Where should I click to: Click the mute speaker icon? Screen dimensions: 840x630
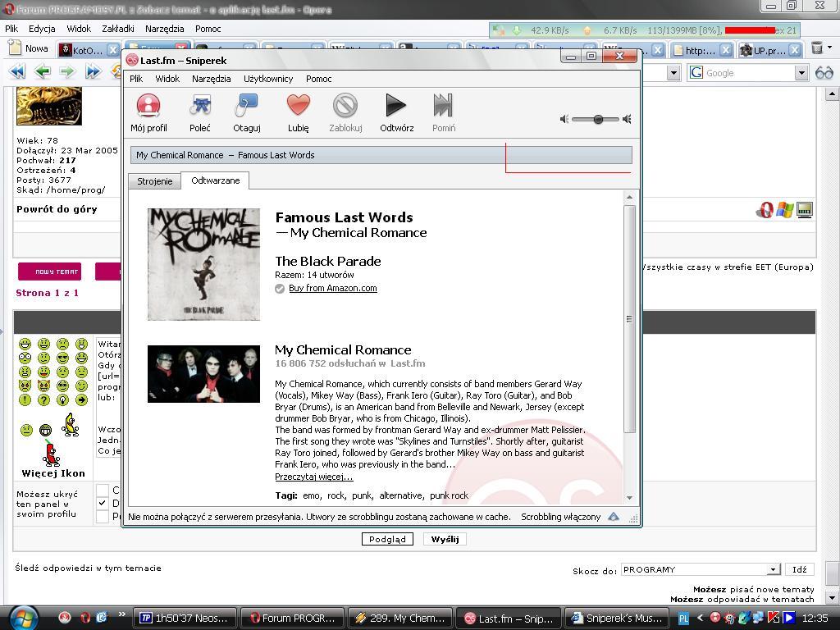(564, 119)
